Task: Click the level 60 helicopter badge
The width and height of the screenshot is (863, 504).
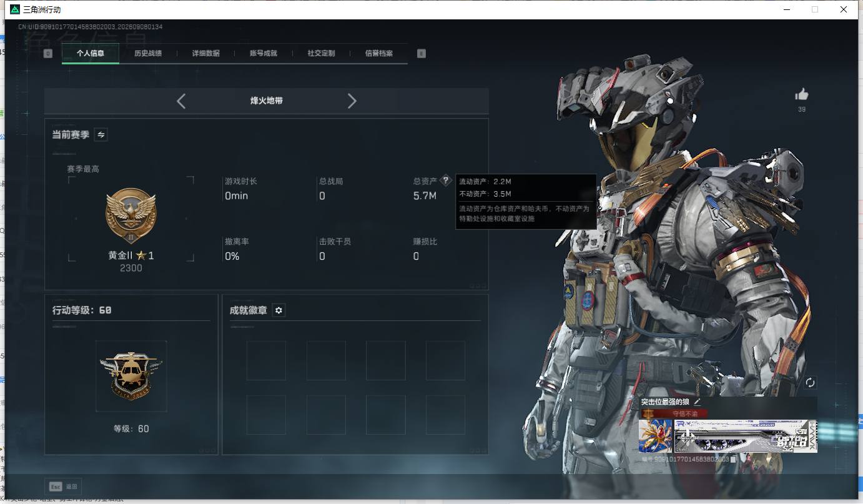Action: click(x=131, y=375)
